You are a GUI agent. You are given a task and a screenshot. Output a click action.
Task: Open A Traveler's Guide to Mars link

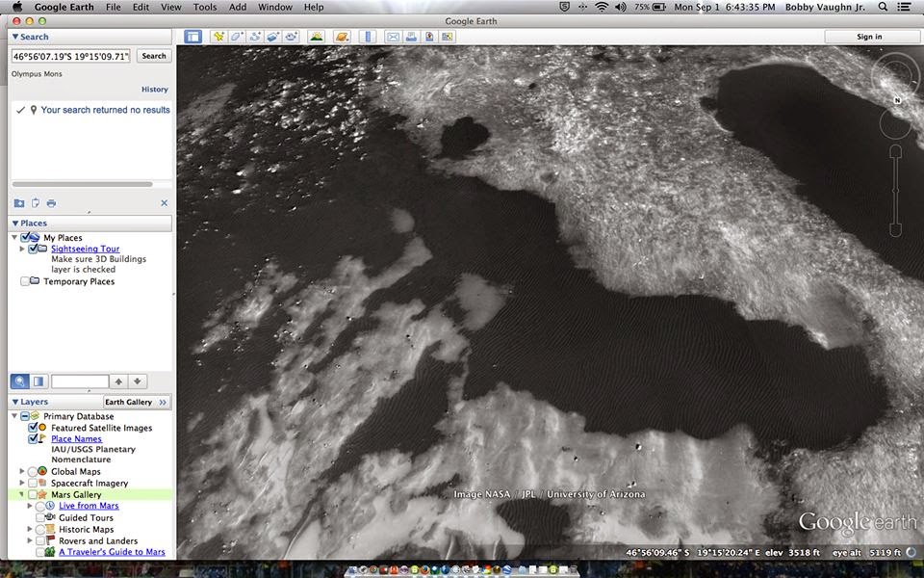coord(112,552)
